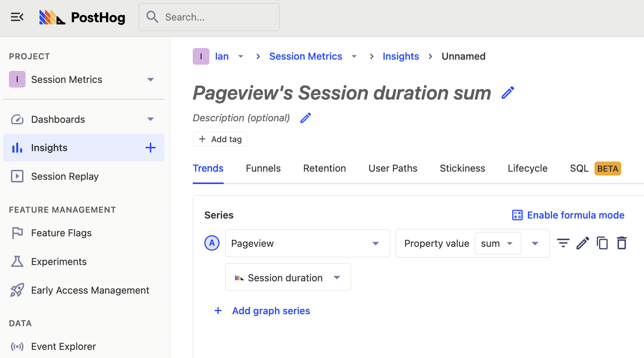Open the SQL BETA tab
This screenshot has height=358, width=644.
point(579,168)
